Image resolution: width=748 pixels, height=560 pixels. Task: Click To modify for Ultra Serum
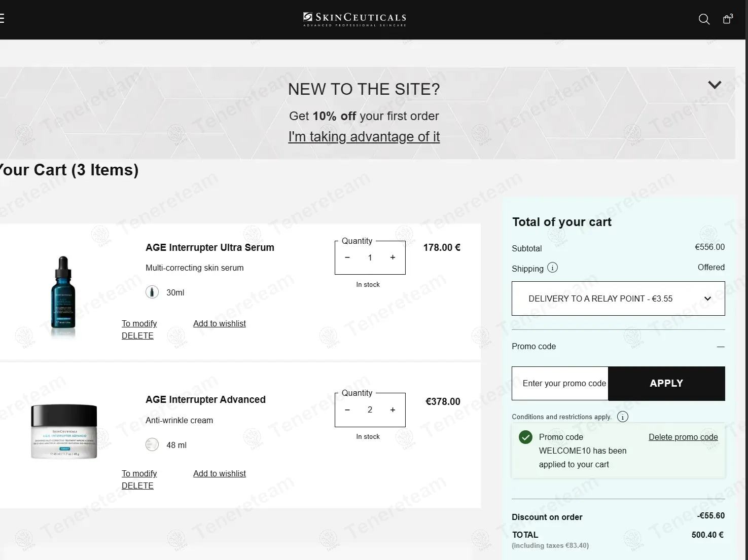(139, 323)
